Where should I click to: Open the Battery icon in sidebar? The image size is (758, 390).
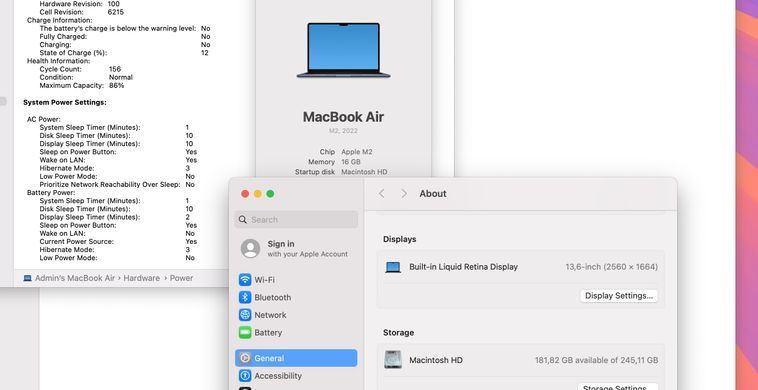coord(245,332)
